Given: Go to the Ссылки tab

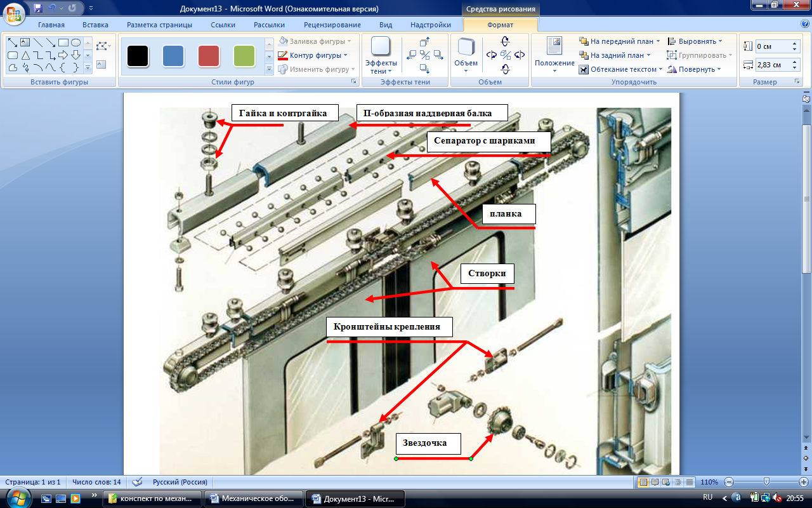Looking at the screenshot, I should coord(223,25).
